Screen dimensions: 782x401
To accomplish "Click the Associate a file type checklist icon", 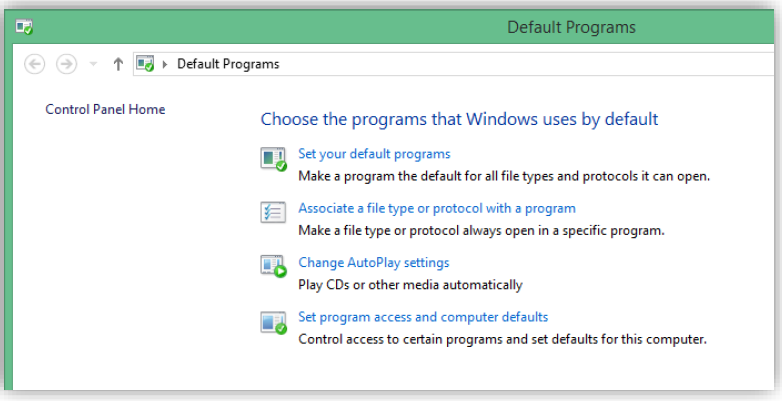I will point(274,212).
